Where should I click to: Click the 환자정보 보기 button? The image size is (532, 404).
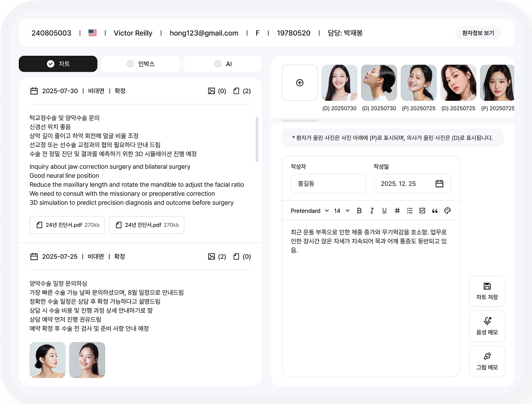coord(478,33)
